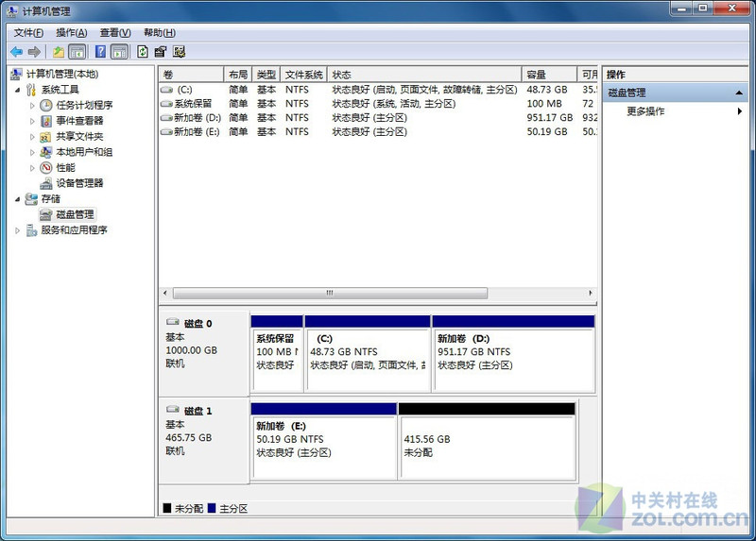Select the 新加卷 (E:) 50.19 GB partition block

[323, 441]
